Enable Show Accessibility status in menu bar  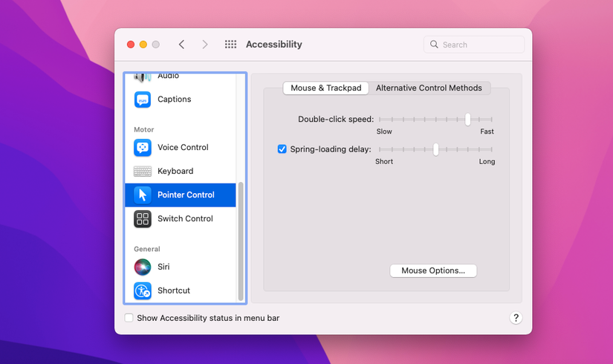click(129, 318)
